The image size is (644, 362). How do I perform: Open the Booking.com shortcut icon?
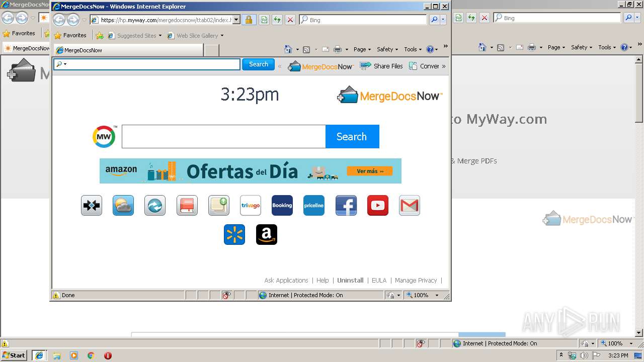click(x=282, y=205)
